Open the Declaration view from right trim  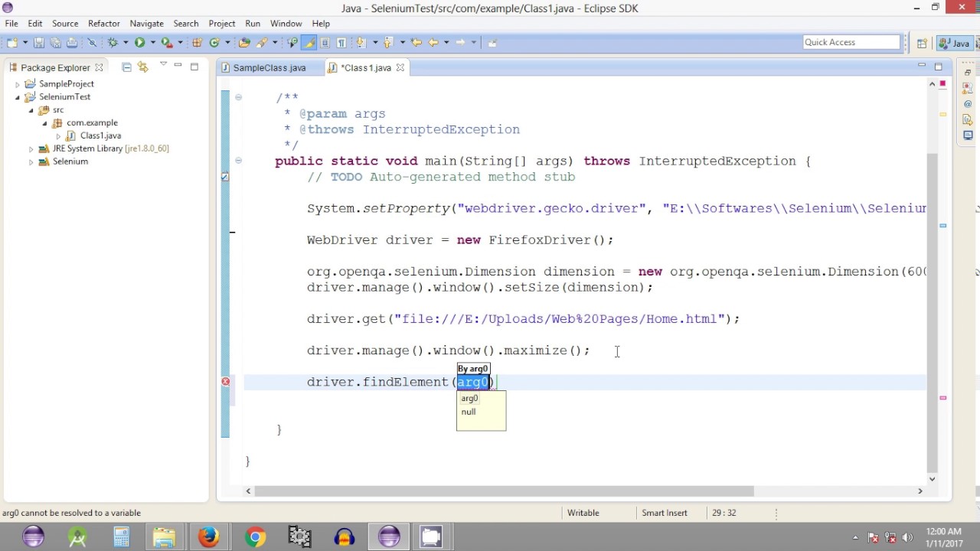coord(968,119)
